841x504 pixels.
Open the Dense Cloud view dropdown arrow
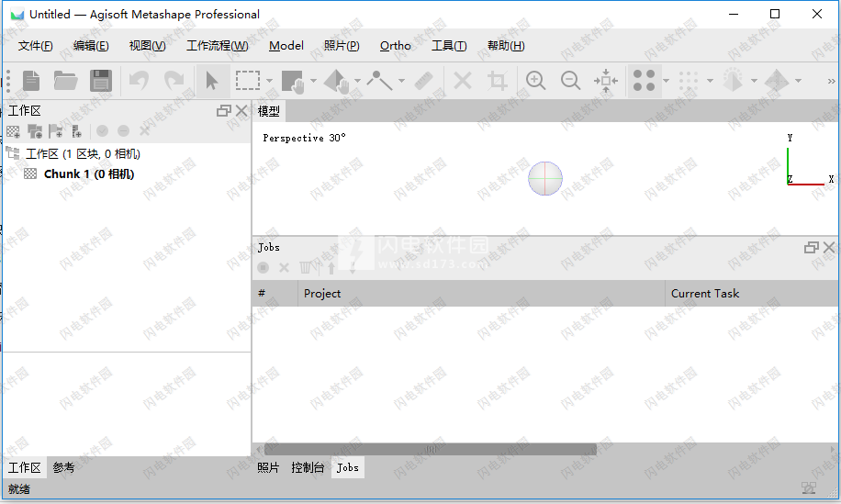pyautogui.click(x=710, y=81)
